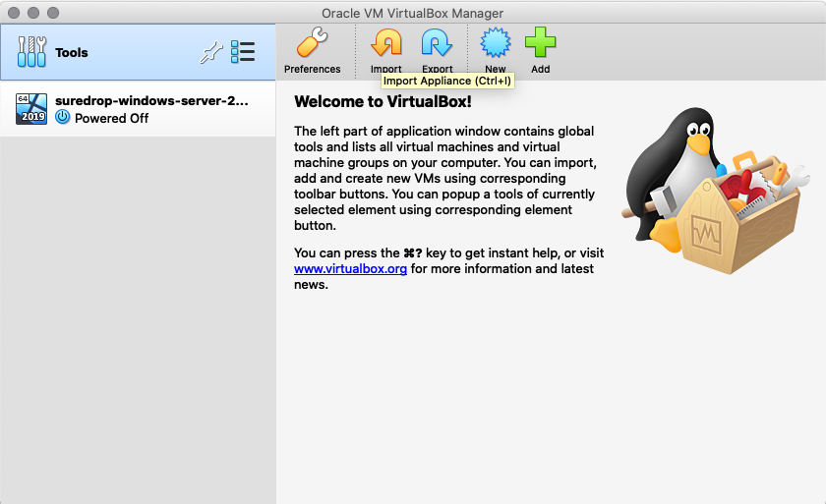This screenshot has height=504, width=826.
Task: Click the Powered Off status text
Action: 112,118
